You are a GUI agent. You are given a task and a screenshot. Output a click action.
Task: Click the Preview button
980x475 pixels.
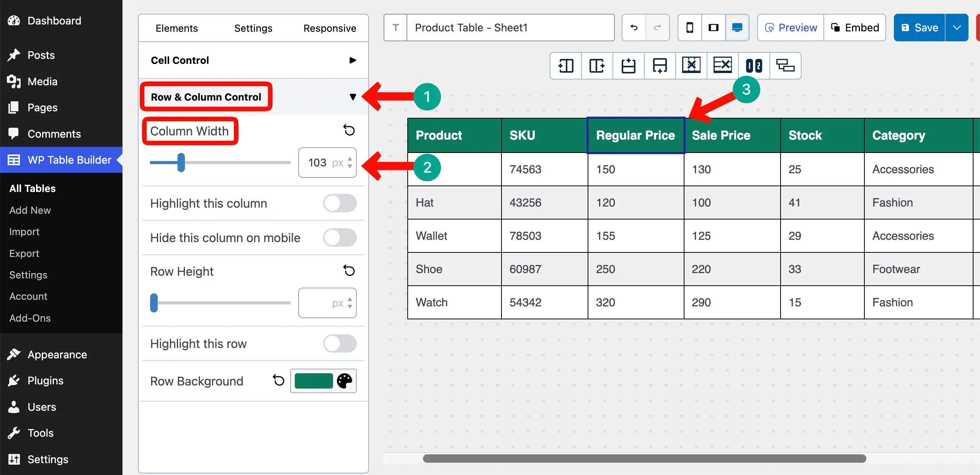[790, 27]
